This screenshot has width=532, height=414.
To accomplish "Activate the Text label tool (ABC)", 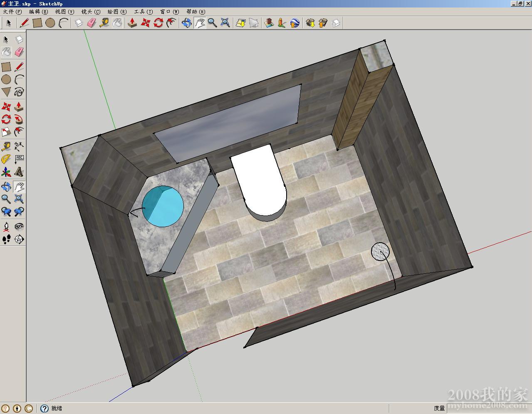I will point(19,159).
